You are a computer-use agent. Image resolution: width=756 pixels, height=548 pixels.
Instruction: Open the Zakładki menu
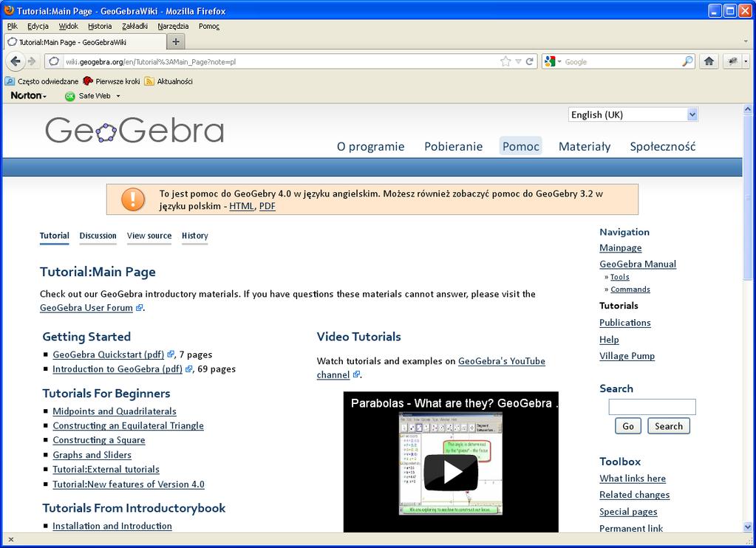134,26
